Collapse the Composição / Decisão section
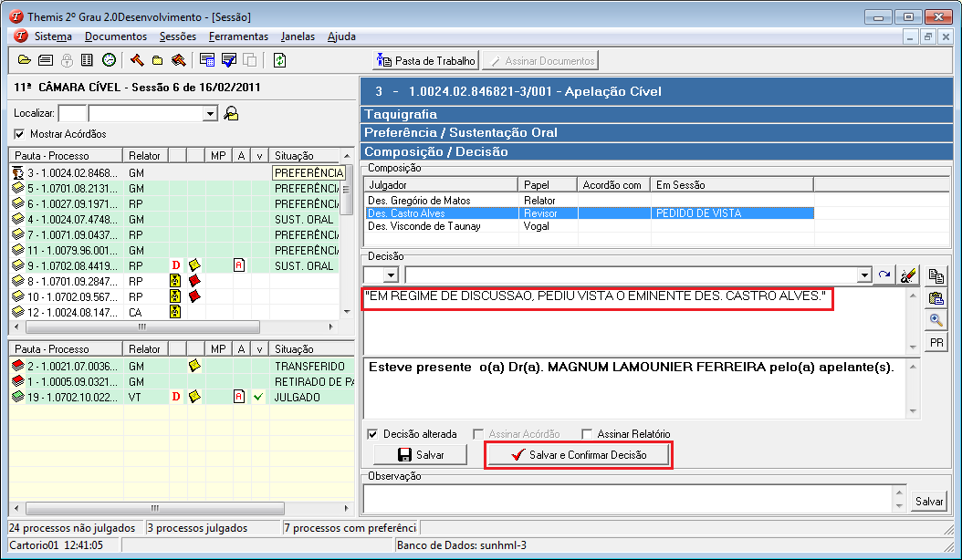This screenshot has height=560, width=962. [656, 151]
